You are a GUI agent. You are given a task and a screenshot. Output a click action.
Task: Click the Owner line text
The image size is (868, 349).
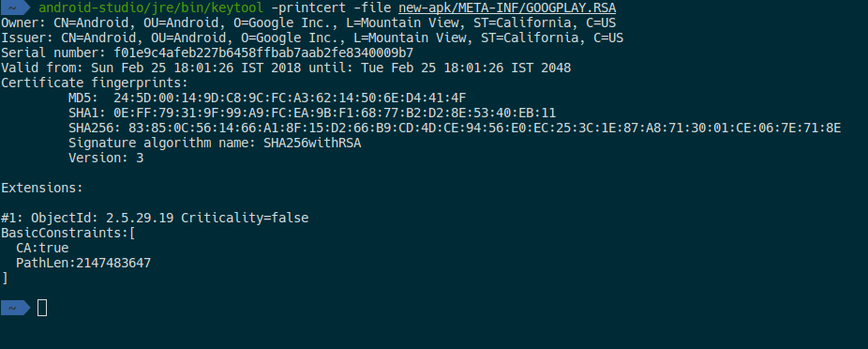click(308, 23)
